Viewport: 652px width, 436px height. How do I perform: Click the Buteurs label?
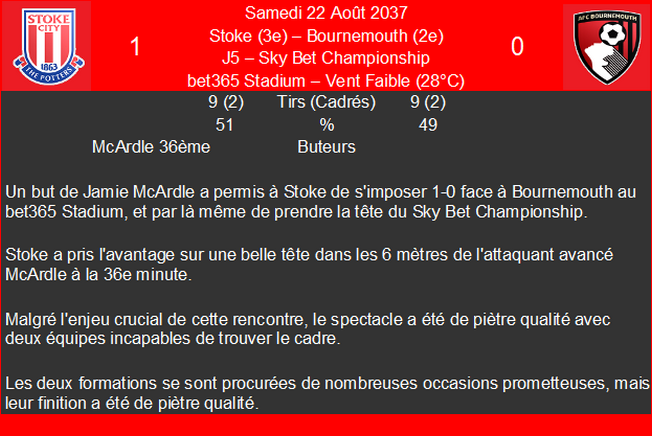(326, 147)
